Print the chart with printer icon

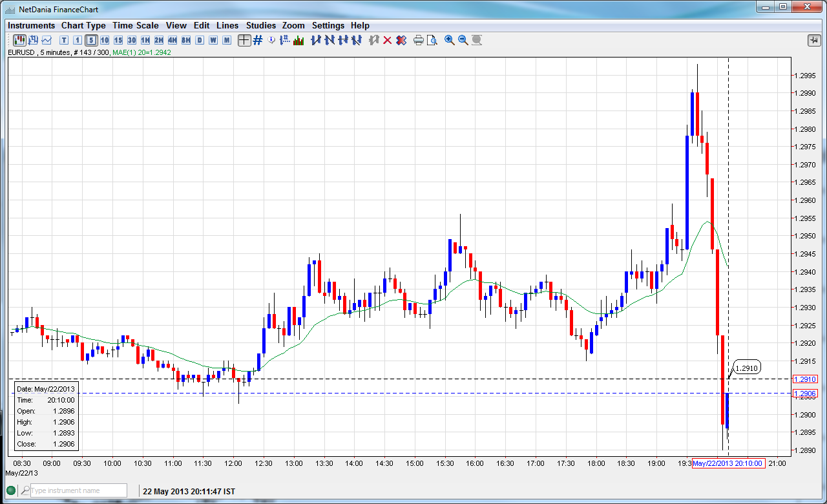(418, 40)
